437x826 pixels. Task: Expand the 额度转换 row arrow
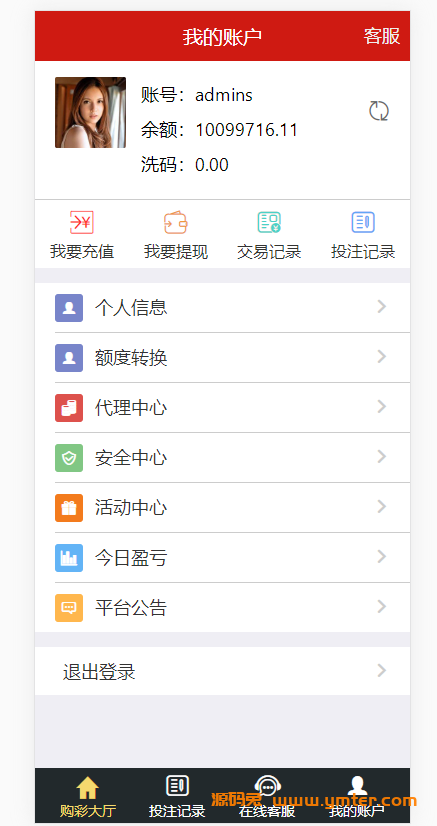click(x=382, y=357)
